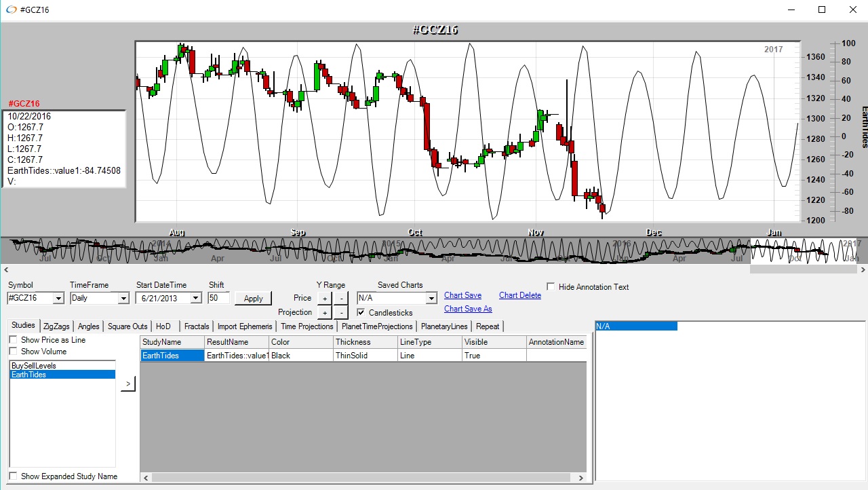This screenshot has width=868, height=490.
Task: Check Hide Annotation Text
Action: (551, 287)
